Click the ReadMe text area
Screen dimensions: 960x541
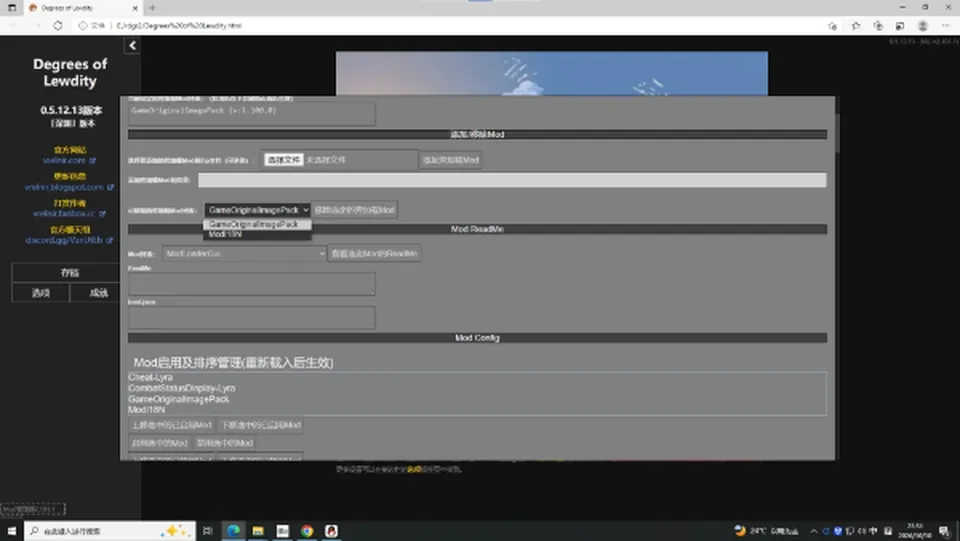[x=252, y=284]
